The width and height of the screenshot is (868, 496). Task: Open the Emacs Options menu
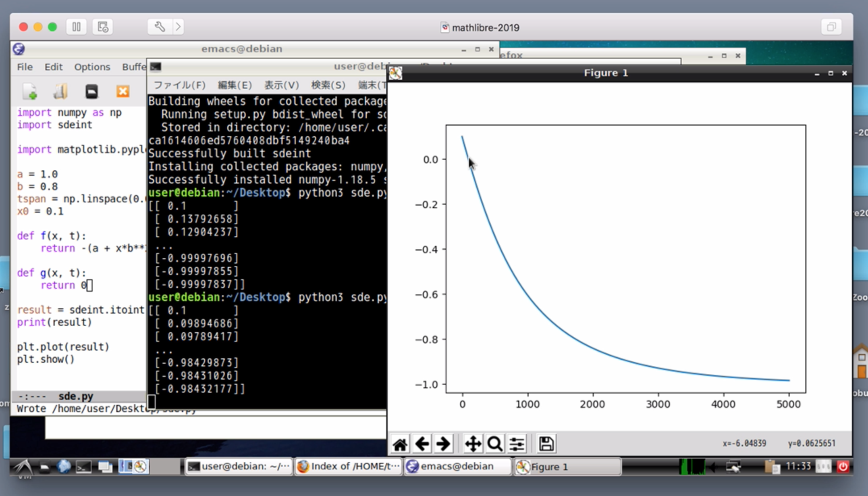92,67
